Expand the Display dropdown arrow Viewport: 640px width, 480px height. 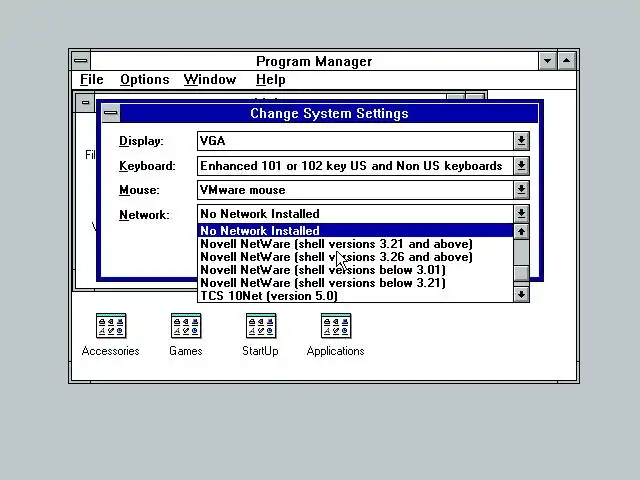tap(521, 141)
